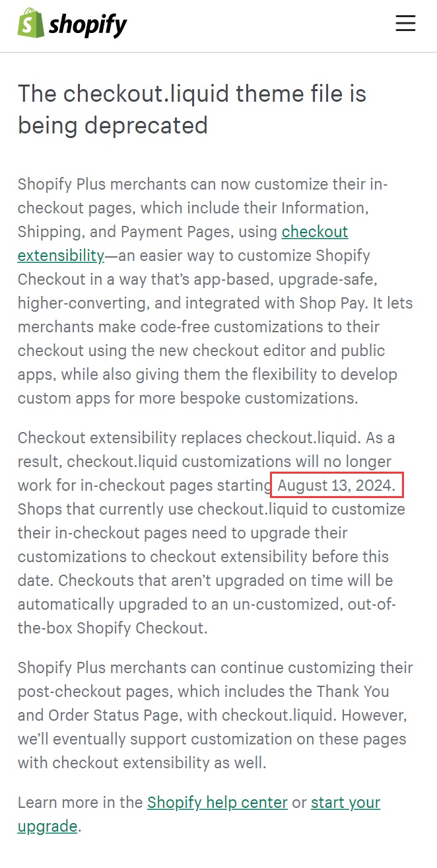Click the "Learn more in the" text
This screenshot has height=868, width=437.
click(x=80, y=803)
